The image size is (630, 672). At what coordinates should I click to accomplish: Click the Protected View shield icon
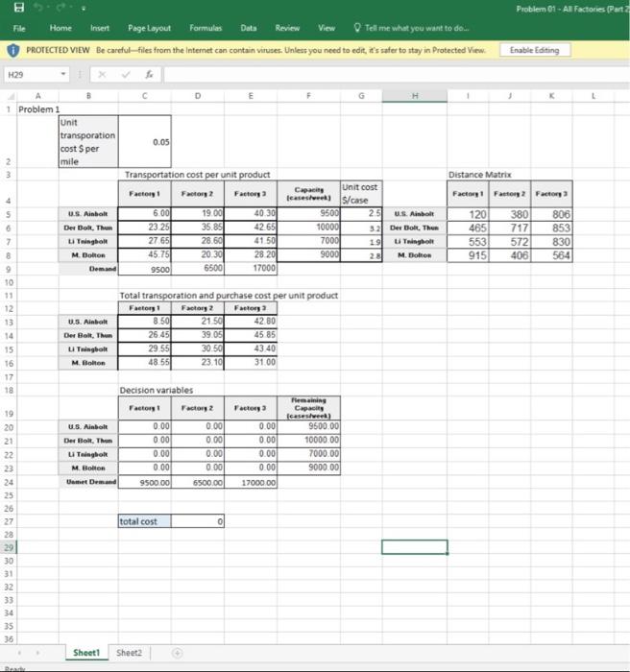pos(13,51)
